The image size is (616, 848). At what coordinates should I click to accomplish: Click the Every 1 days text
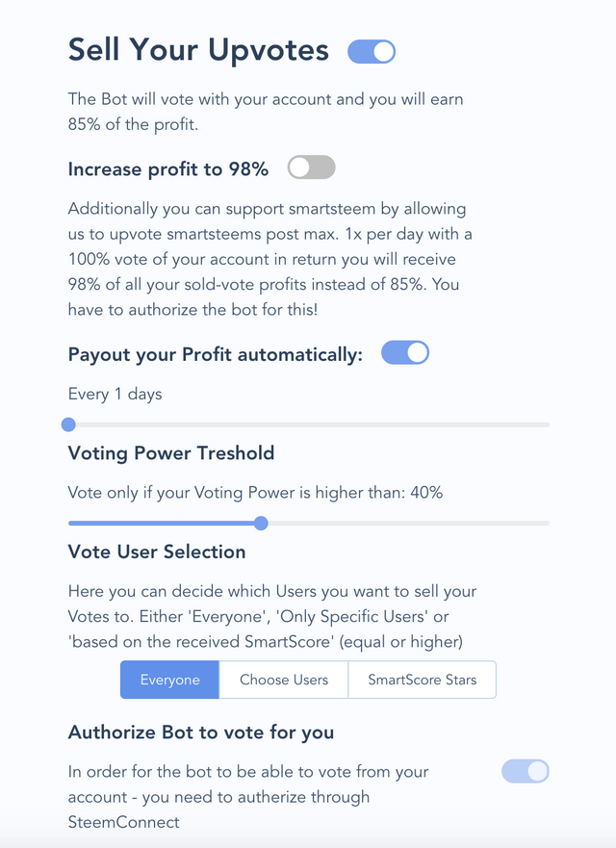click(115, 393)
